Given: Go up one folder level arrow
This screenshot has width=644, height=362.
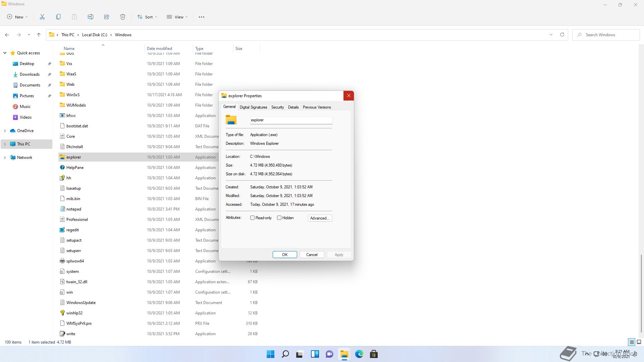Looking at the screenshot, I should tap(39, 35).
